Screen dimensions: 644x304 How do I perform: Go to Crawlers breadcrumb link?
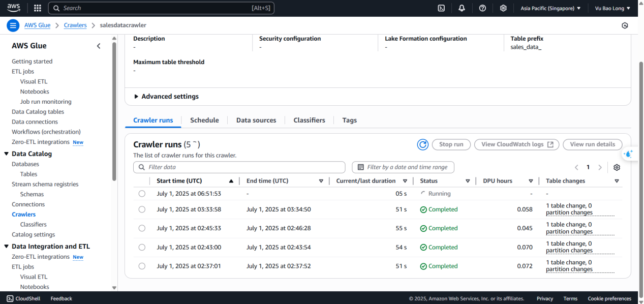pyautogui.click(x=75, y=25)
